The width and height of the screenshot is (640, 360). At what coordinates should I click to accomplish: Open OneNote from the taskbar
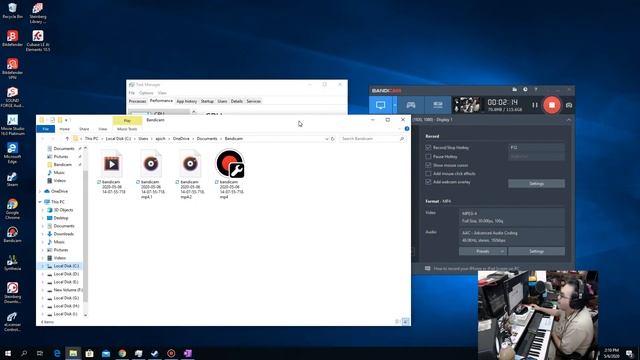(187, 353)
